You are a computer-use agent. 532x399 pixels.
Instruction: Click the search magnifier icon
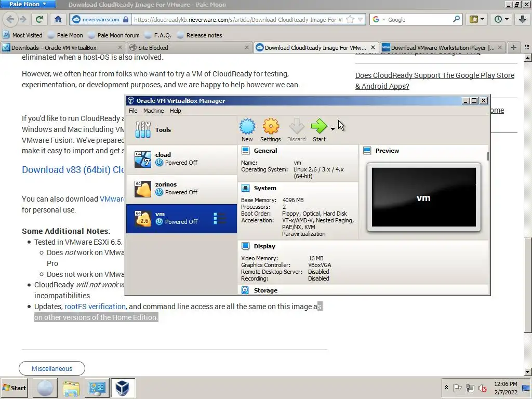pos(456,19)
